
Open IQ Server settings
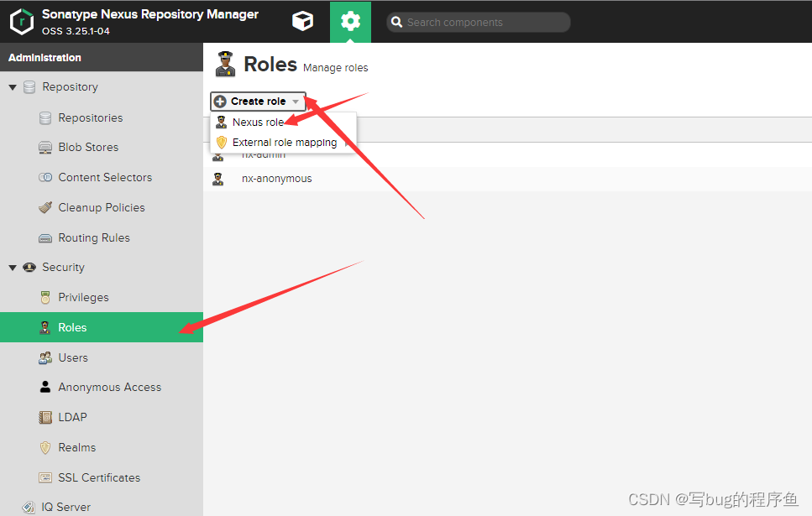pos(66,508)
